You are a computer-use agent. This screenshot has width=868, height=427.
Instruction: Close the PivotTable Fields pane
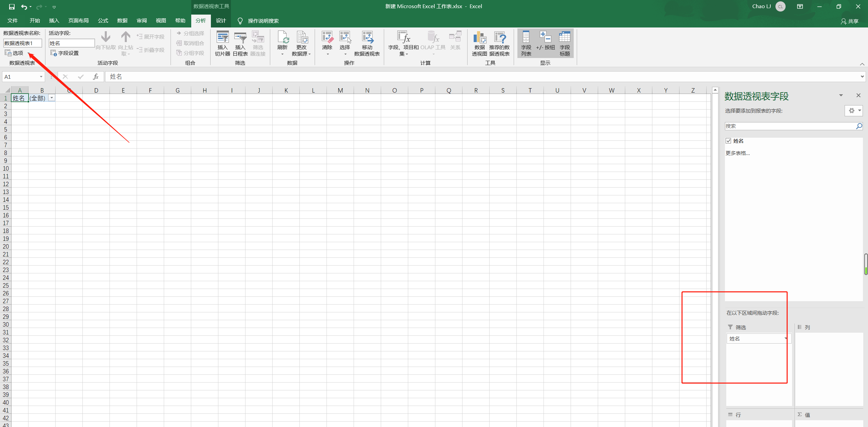pyautogui.click(x=859, y=95)
